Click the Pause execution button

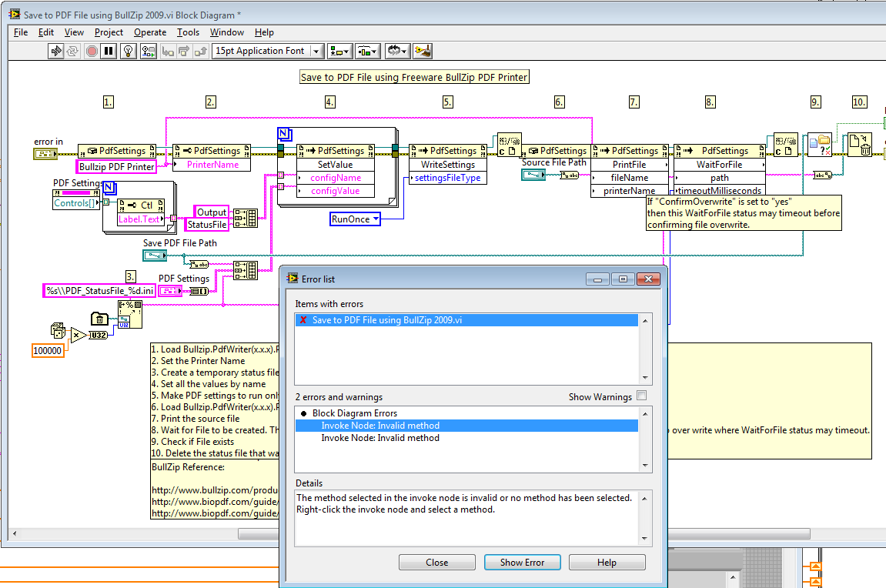click(109, 51)
